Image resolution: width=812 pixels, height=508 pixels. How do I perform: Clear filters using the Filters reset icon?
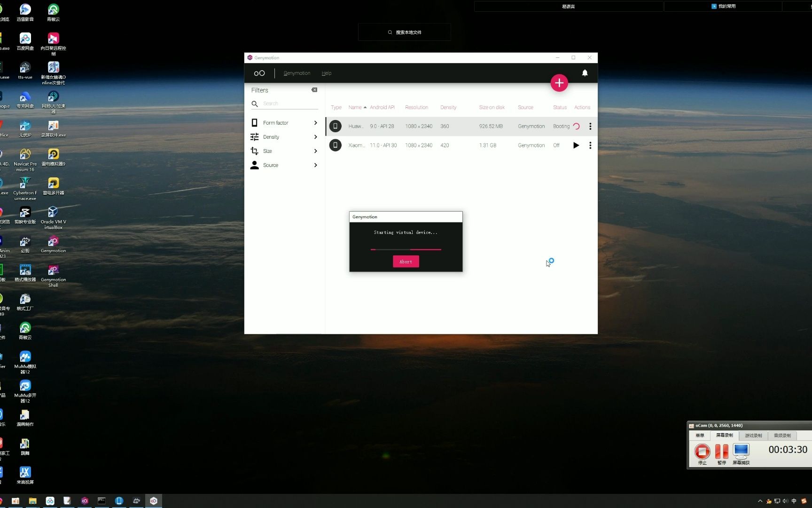click(x=314, y=90)
